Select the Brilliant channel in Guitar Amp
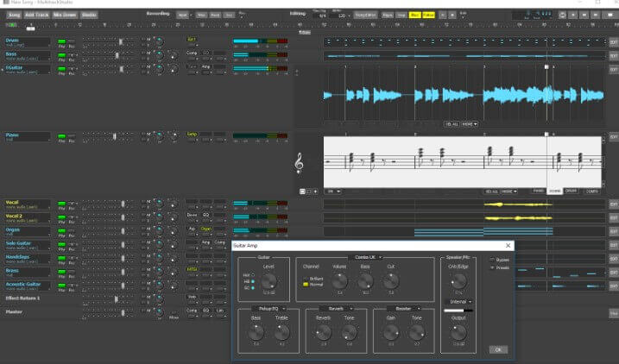The height and width of the screenshot is (364, 619). tap(306, 279)
